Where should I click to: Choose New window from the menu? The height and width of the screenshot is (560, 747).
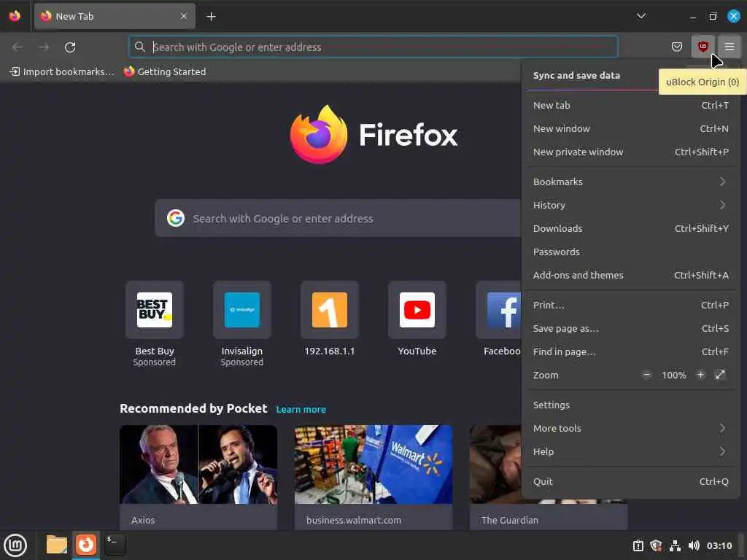pos(631,128)
